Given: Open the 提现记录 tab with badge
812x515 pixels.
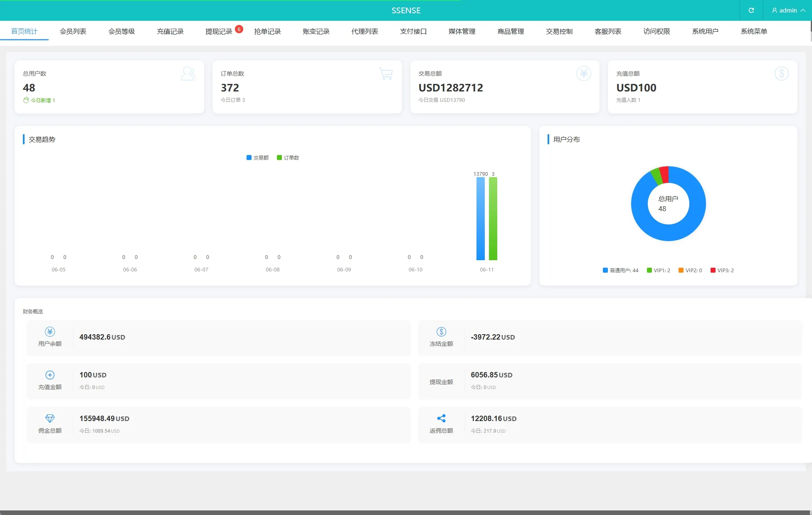Looking at the screenshot, I should click(x=219, y=32).
